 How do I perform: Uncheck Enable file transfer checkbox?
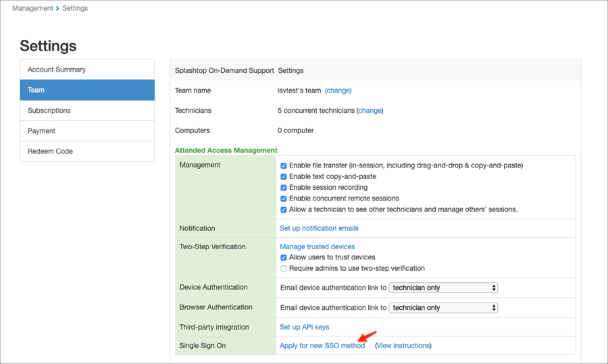tap(284, 165)
